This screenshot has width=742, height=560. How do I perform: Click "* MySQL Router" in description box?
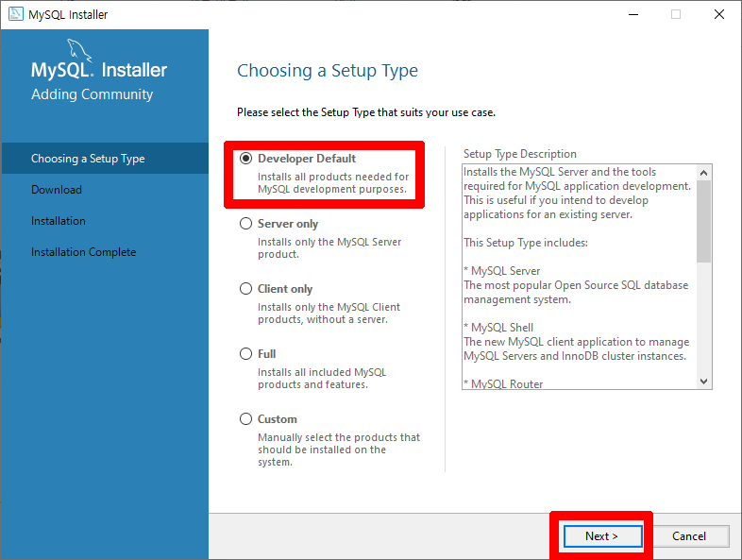(x=503, y=384)
